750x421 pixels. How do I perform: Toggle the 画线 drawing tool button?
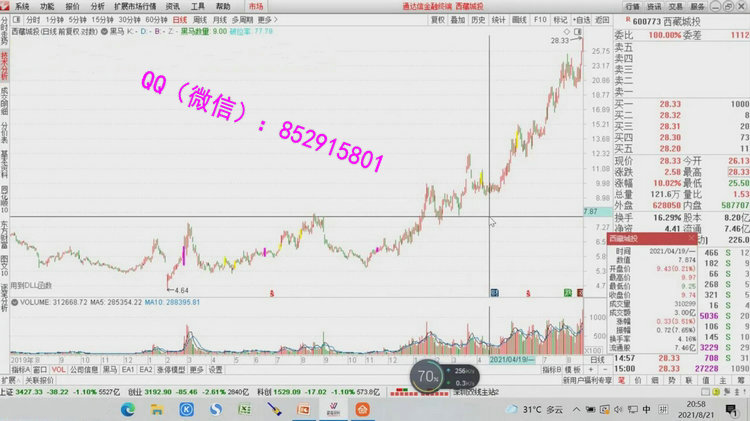point(519,19)
